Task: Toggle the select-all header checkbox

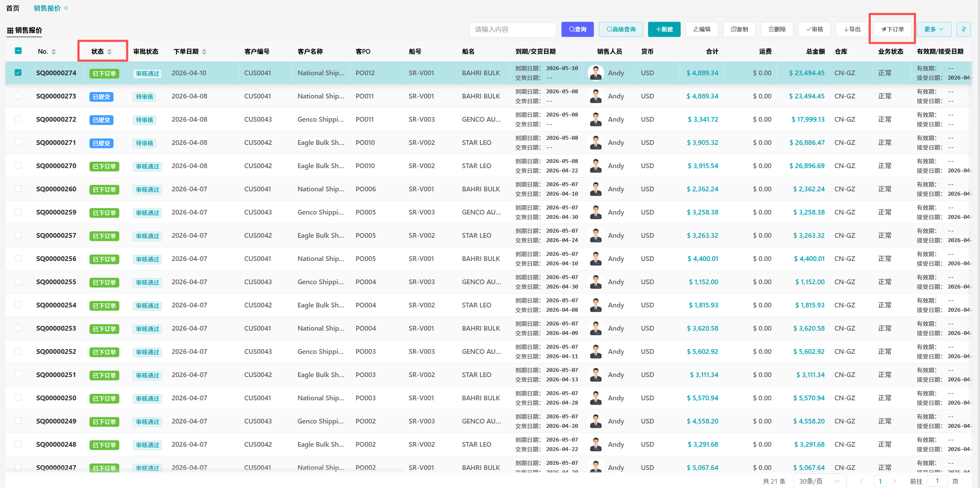Action: 18,51
